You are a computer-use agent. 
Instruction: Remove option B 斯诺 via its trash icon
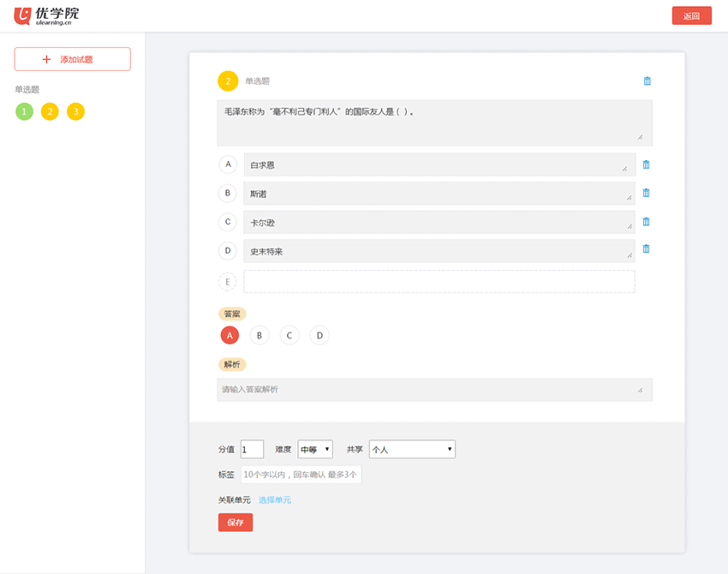click(x=646, y=194)
